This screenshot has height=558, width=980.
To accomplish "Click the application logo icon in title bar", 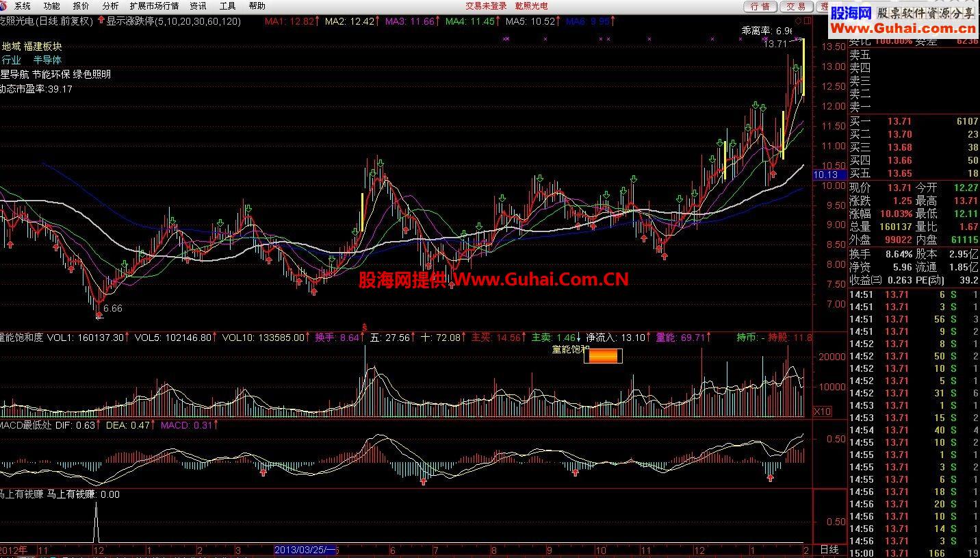I will click(5, 5).
